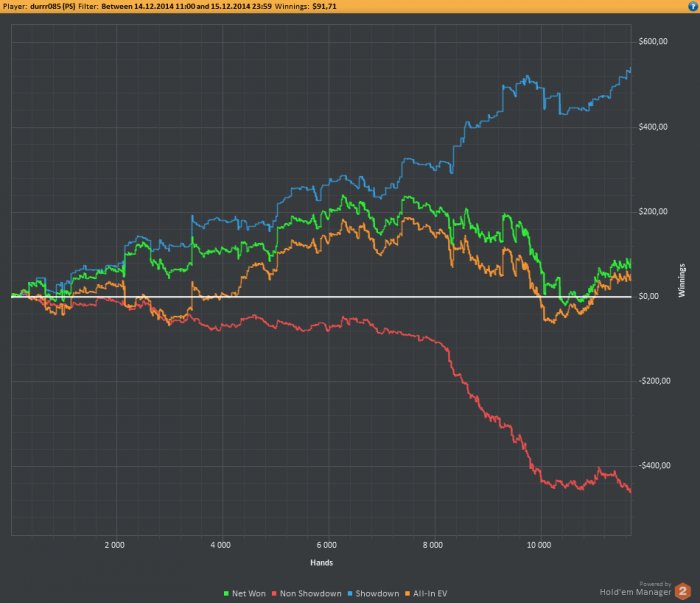Toggle the orange All-In EV legend swatch

click(407, 594)
